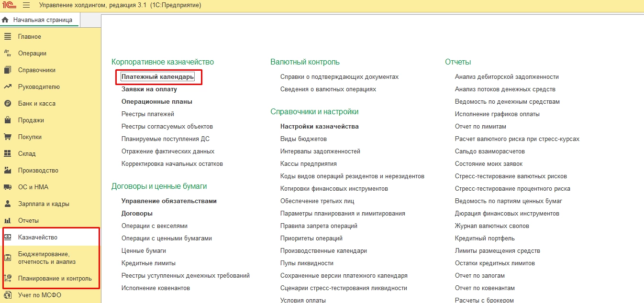
Task: Click the Казначейство banknote icon
Action: pyautogui.click(x=8, y=238)
